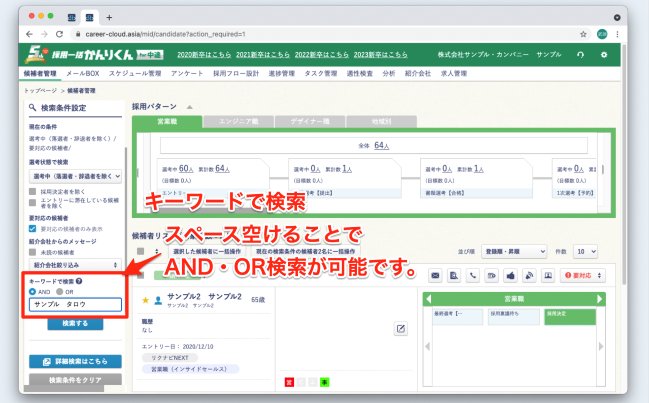Open the アンケート menu tab
The image size is (649, 403).
click(x=187, y=74)
